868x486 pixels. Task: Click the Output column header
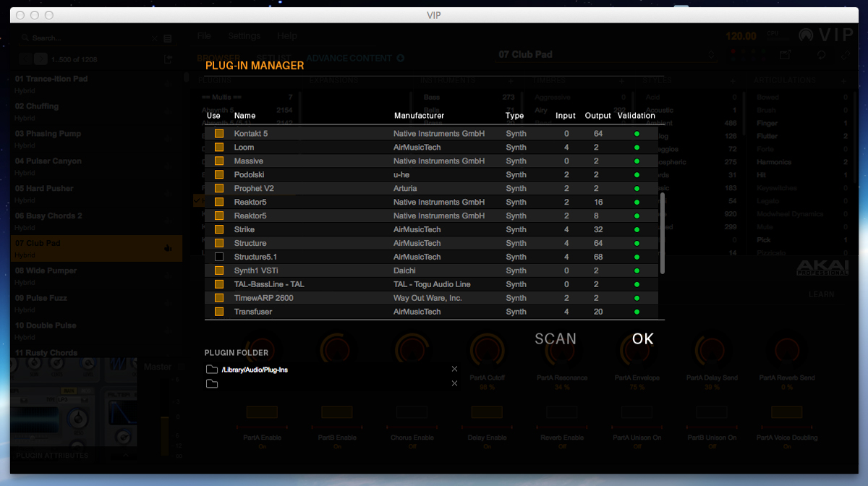tap(598, 116)
